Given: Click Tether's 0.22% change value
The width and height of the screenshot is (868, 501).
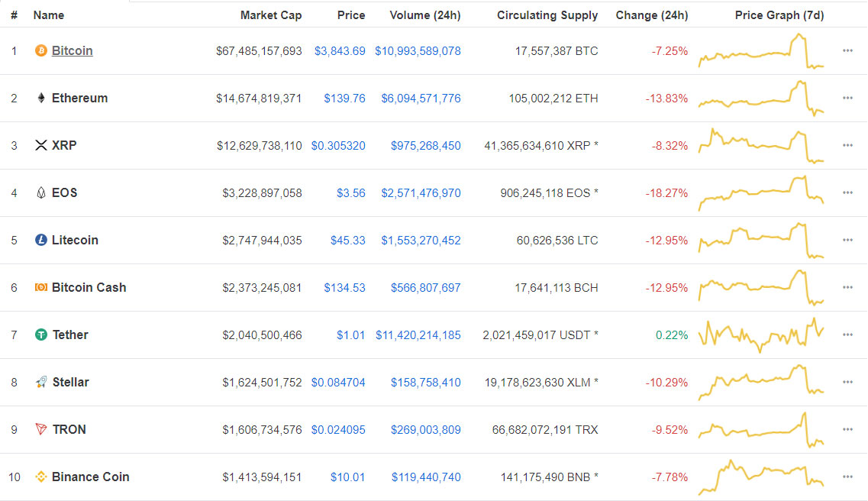Looking at the screenshot, I should pos(672,335).
